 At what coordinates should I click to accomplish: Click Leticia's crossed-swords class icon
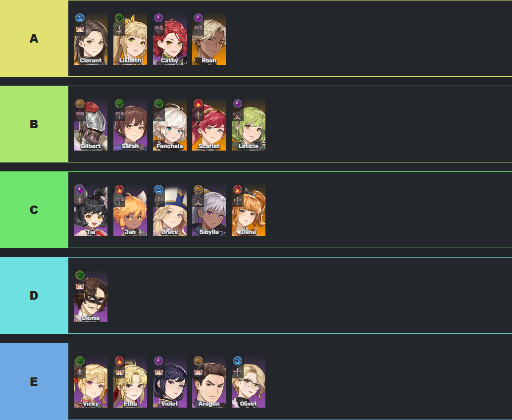tap(237, 115)
